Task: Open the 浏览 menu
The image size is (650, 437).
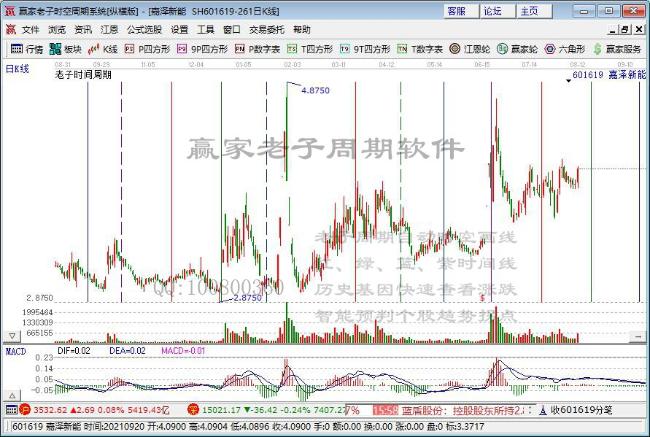Action: coord(57,30)
